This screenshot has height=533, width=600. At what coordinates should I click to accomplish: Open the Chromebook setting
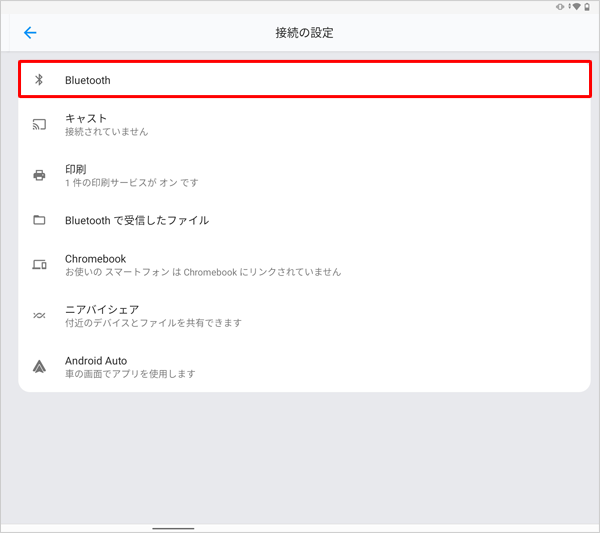[x=305, y=264]
